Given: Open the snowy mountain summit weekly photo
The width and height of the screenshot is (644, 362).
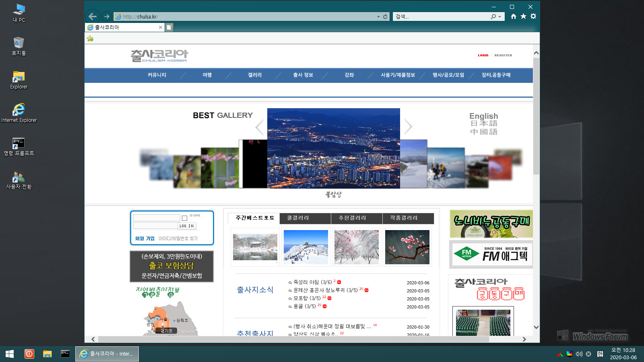Looking at the screenshot, I should pos(306,247).
